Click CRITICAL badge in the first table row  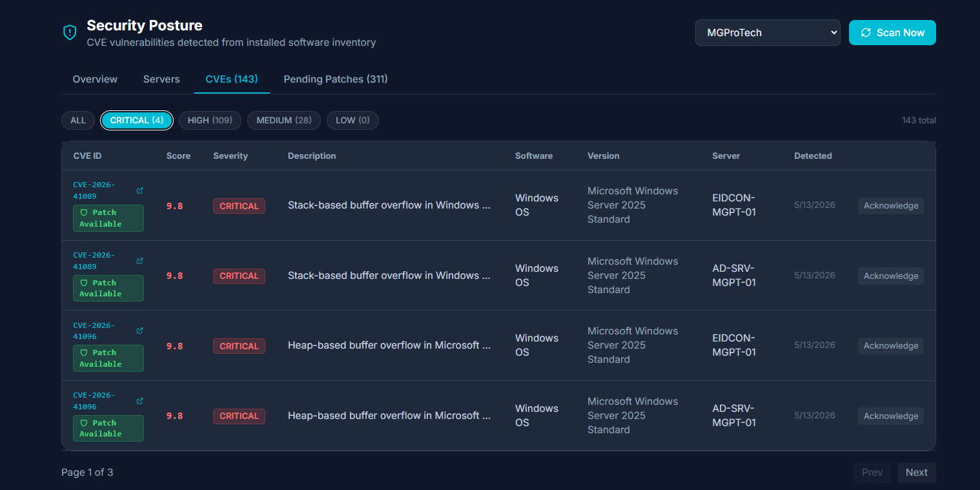point(239,206)
